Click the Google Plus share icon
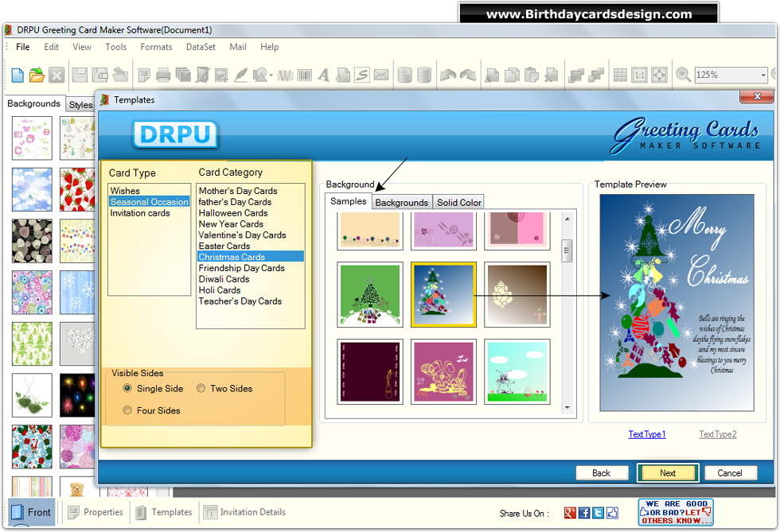This screenshot has width=780, height=532. point(570,513)
